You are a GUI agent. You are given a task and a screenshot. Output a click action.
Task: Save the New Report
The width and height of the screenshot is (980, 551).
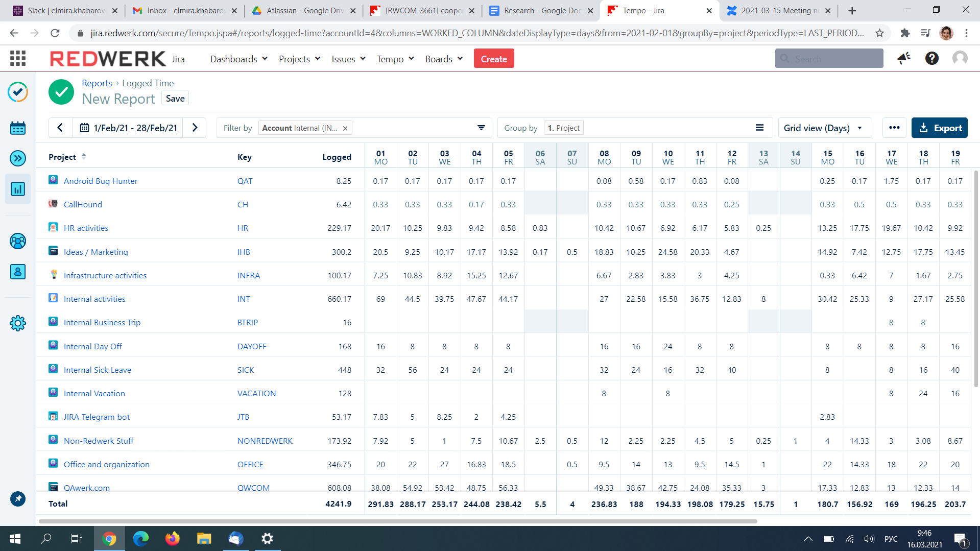[x=175, y=99]
